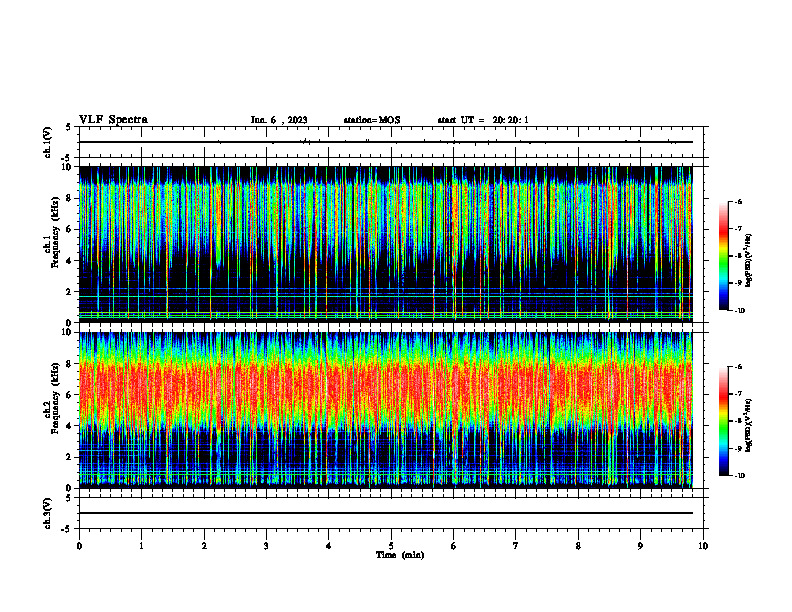Click the ch.3 voltage waveform panel

tap(391, 513)
